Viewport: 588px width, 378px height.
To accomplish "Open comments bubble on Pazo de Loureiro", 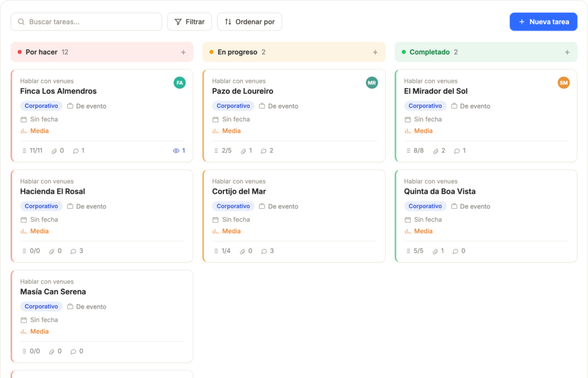I will pyautogui.click(x=264, y=151).
